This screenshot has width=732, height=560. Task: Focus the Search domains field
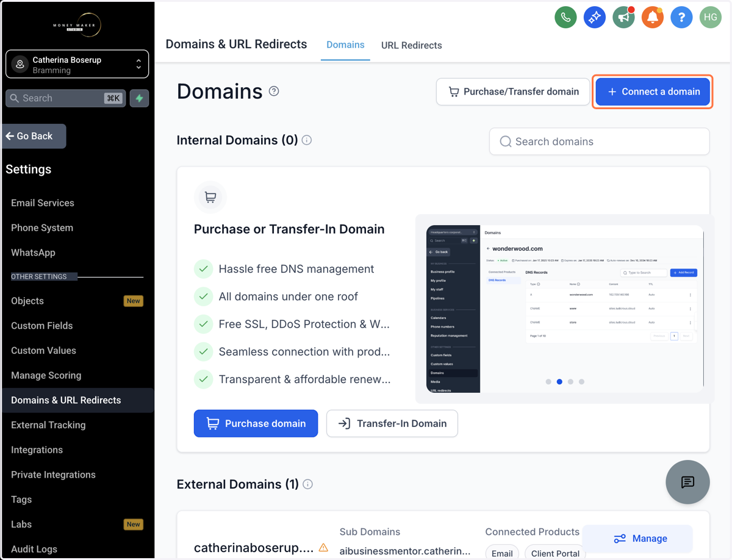[599, 142]
